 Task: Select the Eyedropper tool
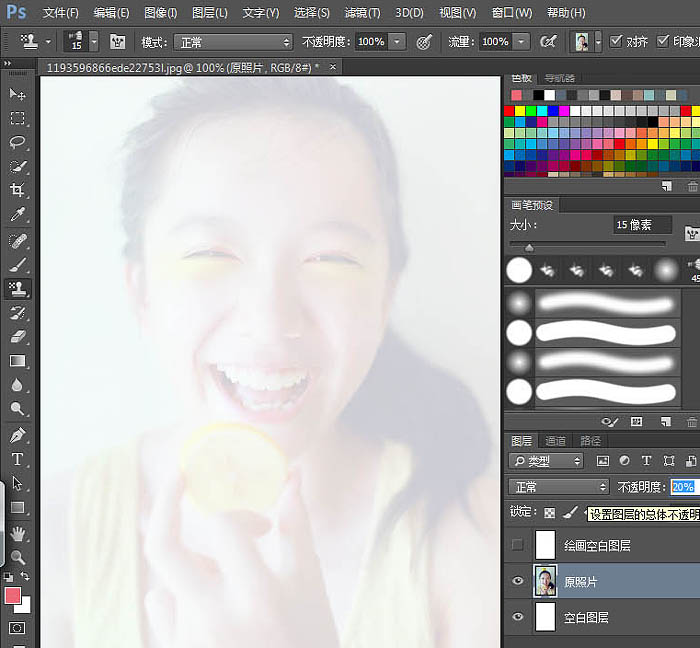tap(17, 215)
